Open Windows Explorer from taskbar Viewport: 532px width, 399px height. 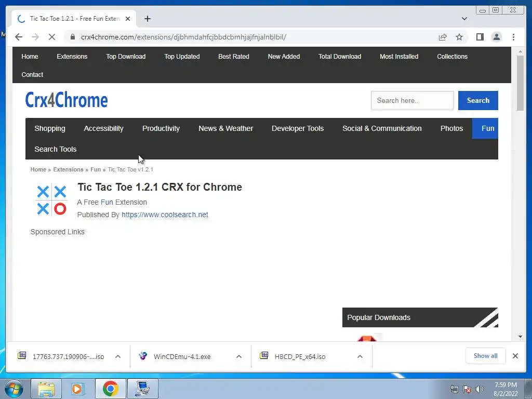click(x=46, y=389)
